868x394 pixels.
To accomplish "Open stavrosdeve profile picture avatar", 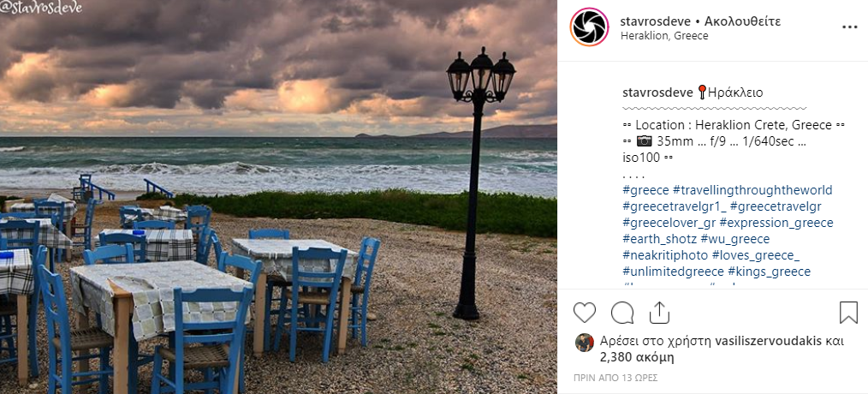I will click(589, 27).
